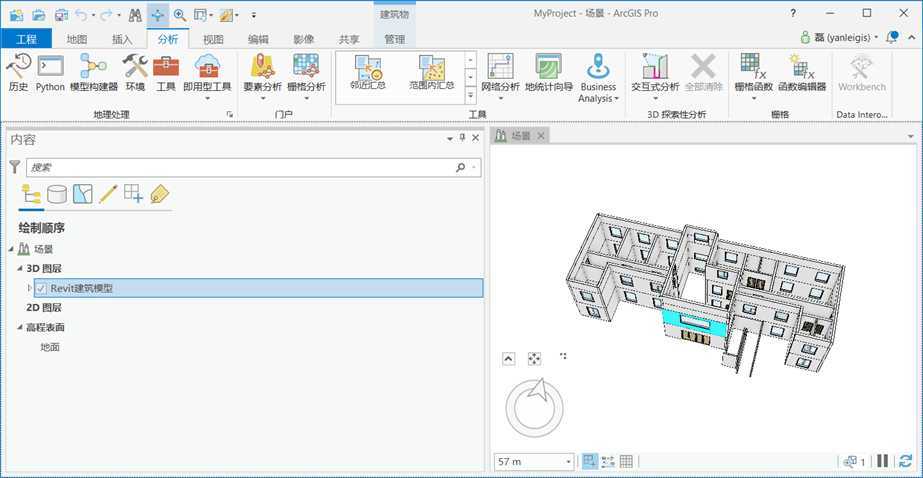923x478 pixels.
Task: Open Business Analysis menu
Action: (598, 78)
